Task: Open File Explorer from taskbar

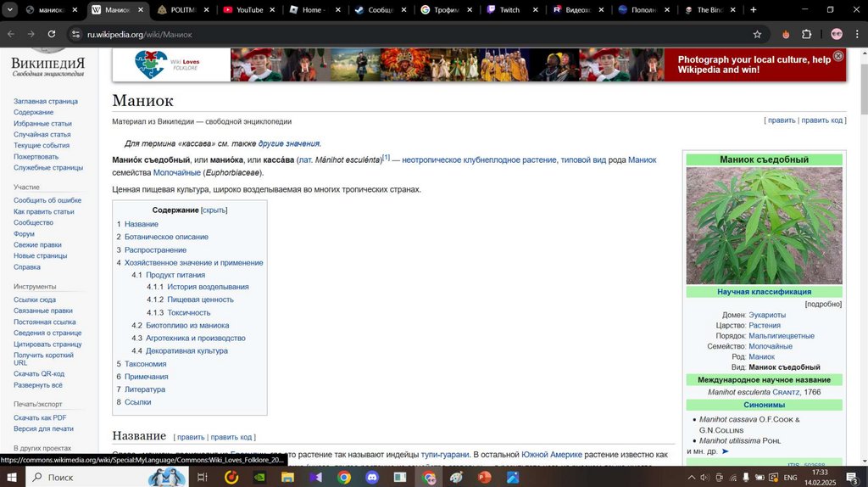Action: click(287, 477)
